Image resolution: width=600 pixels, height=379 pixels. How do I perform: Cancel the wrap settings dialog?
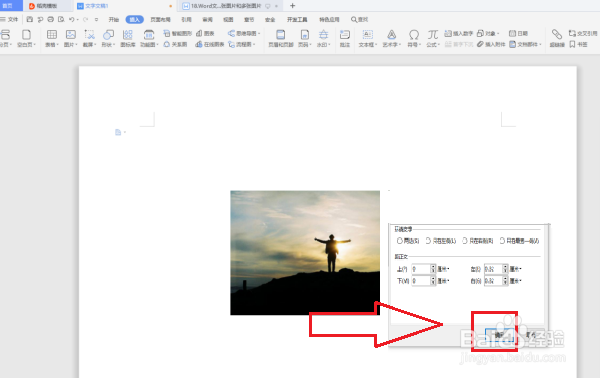pyautogui.click(x=531, y=335)
